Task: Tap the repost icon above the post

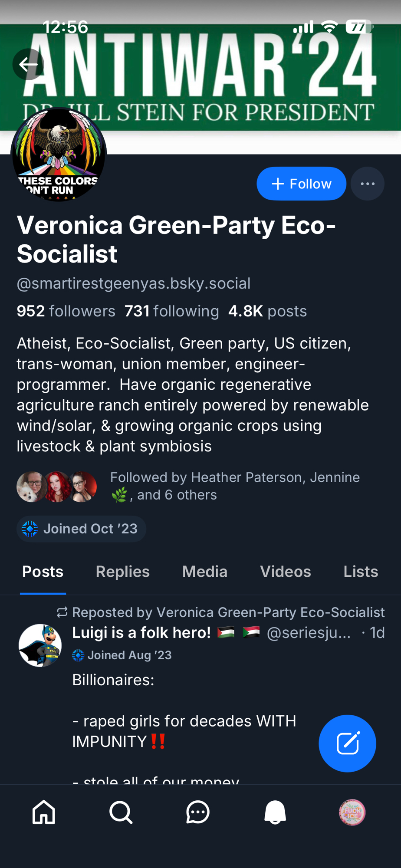Action: (62, 612)
